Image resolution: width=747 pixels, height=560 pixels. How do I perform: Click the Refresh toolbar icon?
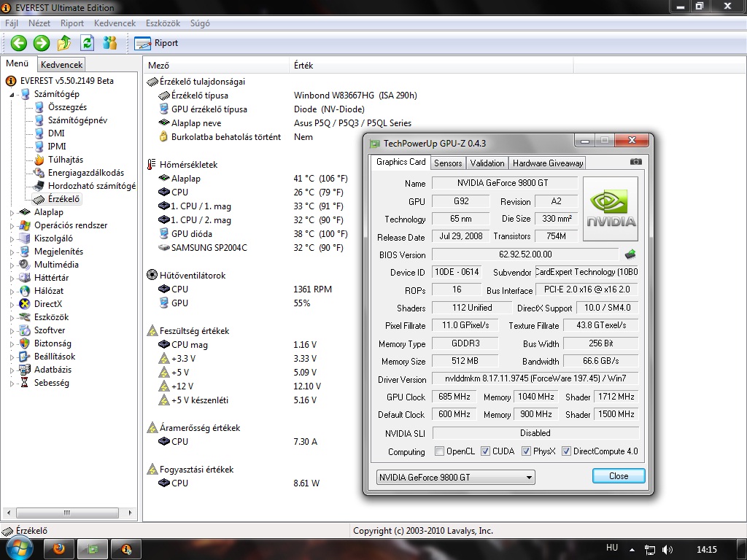pyautogui.click(x=88, y=43)
